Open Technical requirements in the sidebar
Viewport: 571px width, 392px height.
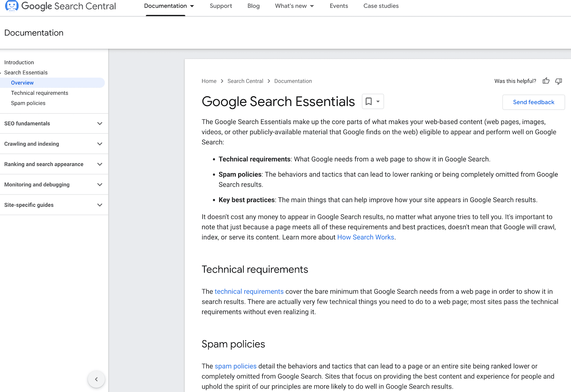pos(40,93)
